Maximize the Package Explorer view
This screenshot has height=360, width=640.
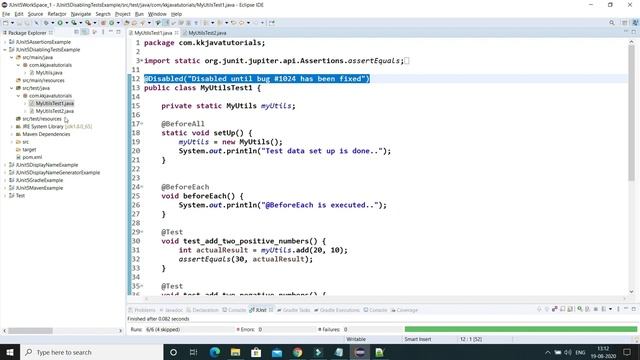(118, 32)
